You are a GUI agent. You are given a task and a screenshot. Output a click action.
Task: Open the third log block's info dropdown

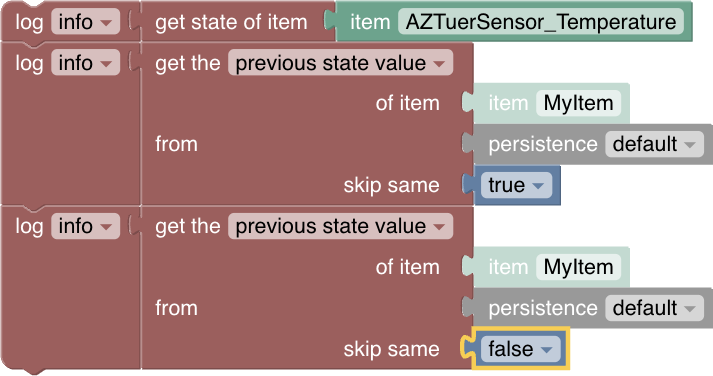point(85,226)
